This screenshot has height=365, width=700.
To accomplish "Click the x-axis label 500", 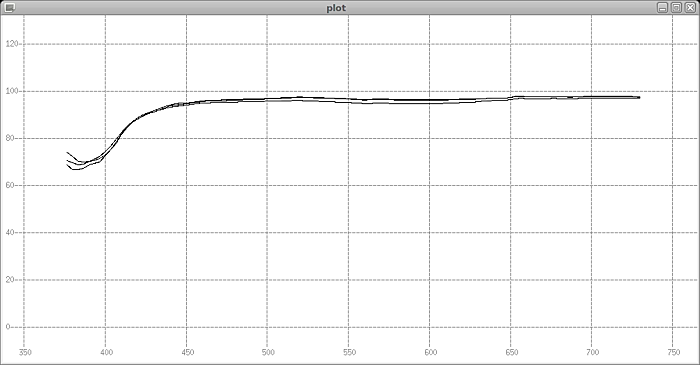I will 268,353.
